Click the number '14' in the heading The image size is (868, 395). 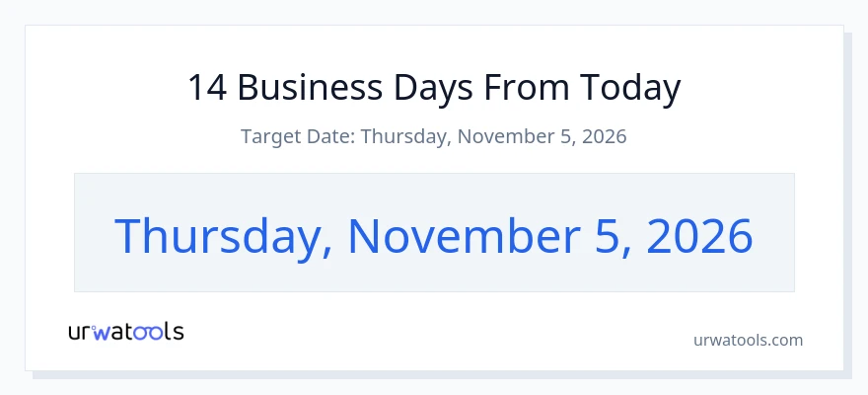[207, 87]
